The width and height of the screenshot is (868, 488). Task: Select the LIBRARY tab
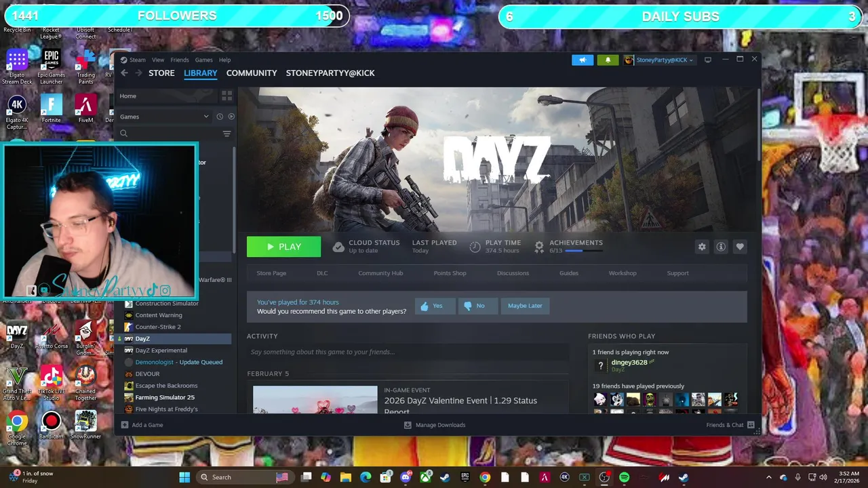(x=201, y=73)
